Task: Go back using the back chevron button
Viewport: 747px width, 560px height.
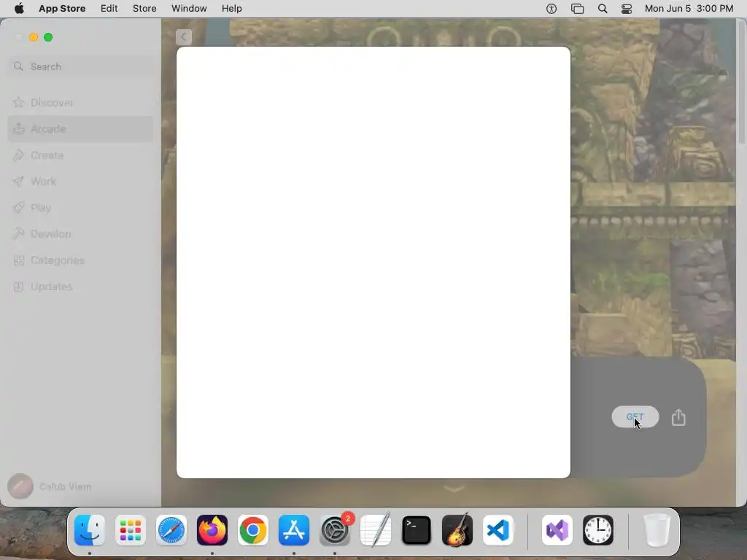Action: point(183,37)
